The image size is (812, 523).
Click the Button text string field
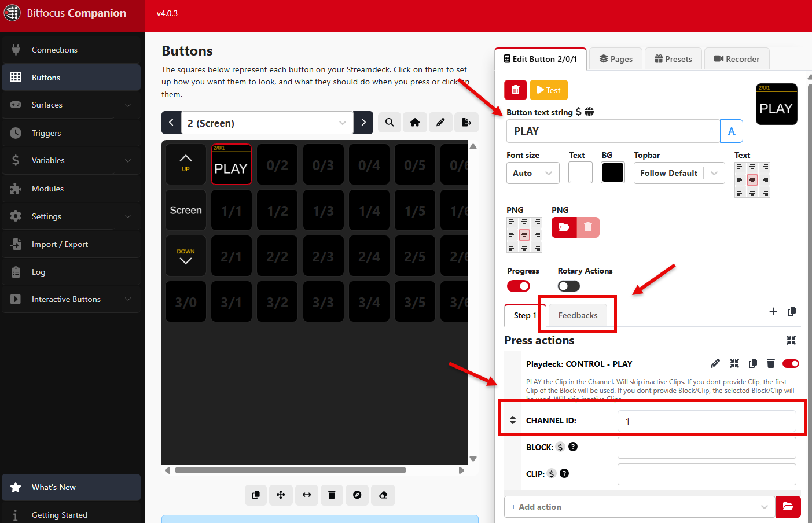(613, 131)
